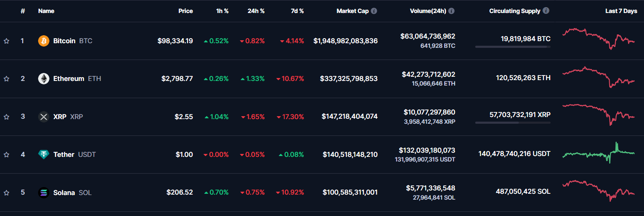The width and height of the screenshot is (644, 216).
Task: Click Bitcoin price $98,334.19
Action: (x=175, y=41)
